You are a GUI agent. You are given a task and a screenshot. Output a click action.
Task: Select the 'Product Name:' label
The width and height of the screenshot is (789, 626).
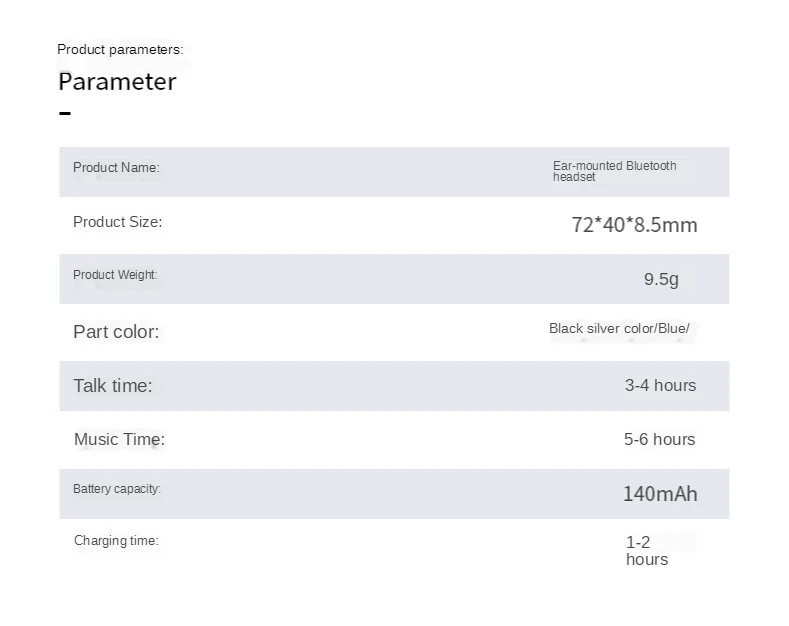pos(116,168)
